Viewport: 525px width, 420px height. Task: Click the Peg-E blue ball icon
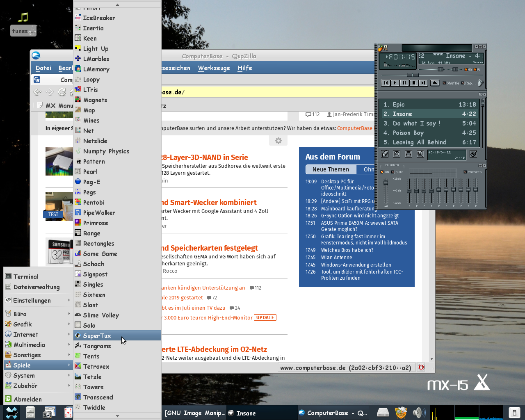[78, 182]
